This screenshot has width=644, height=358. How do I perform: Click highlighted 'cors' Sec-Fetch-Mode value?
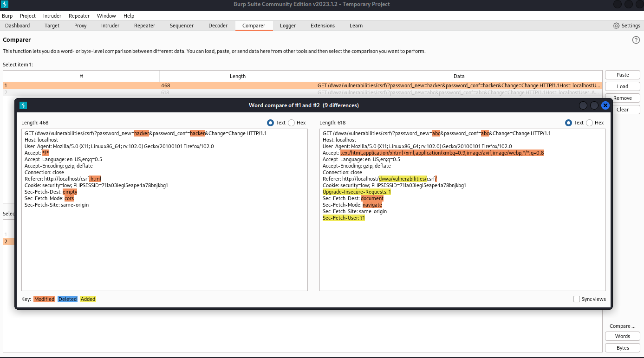pos(69,198)
